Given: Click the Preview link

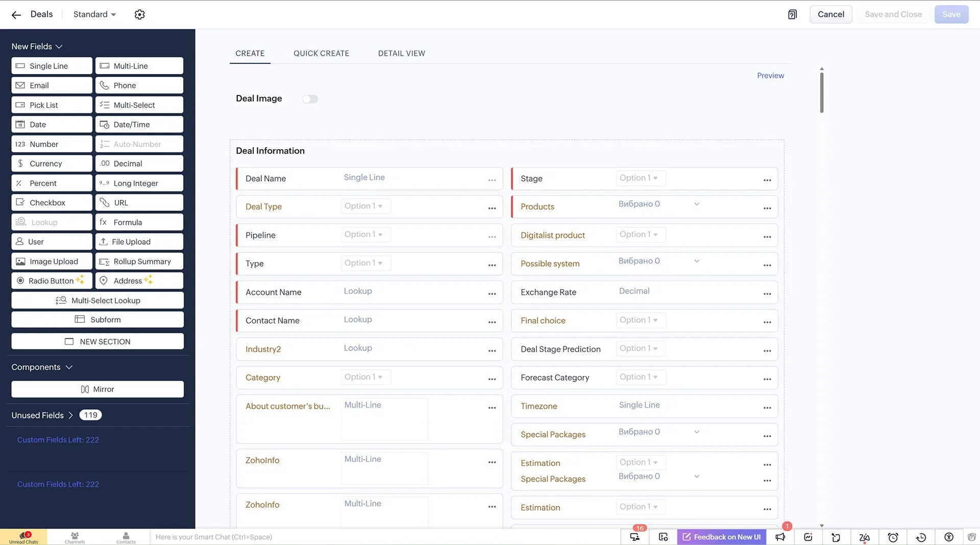Looking at the screenshot, I should 770,76.
